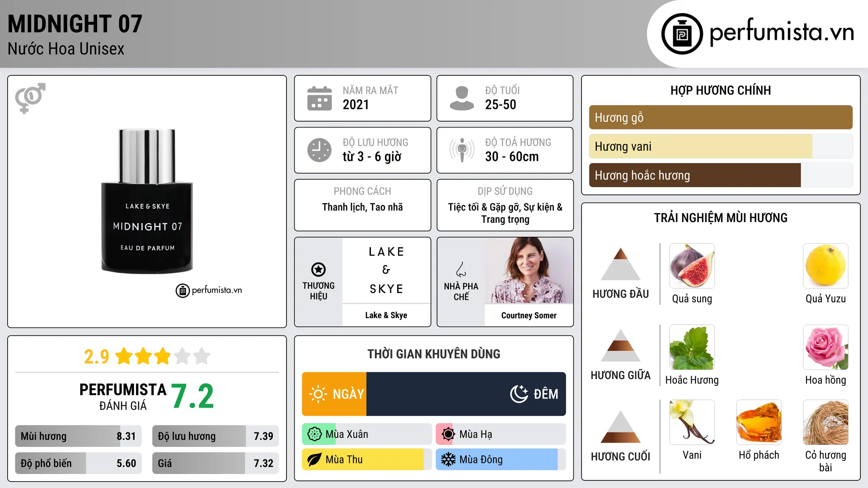Click the sun icon in the Ngày bar
Viewport: 868px width, 488px height.
pos(318,394)
